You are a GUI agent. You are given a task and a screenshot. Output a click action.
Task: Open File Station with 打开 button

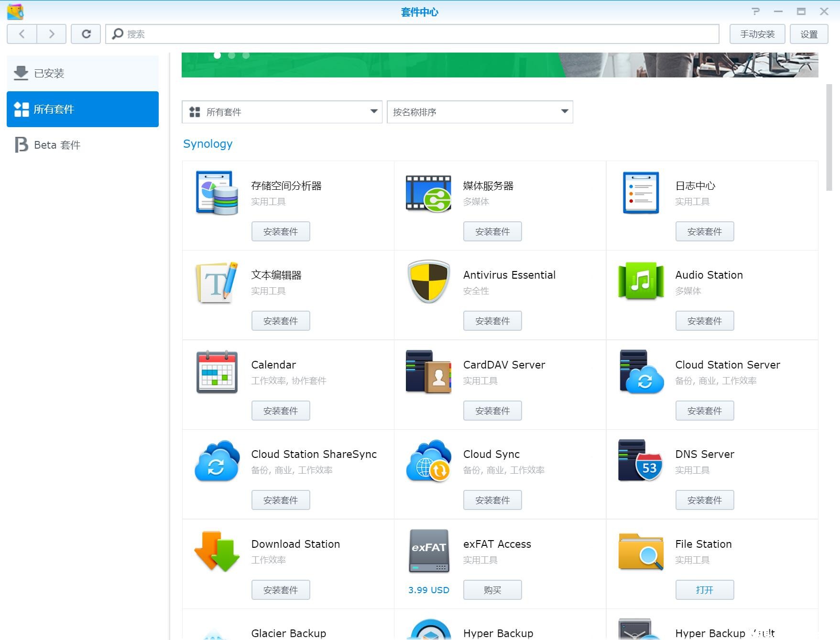point(705,590)
